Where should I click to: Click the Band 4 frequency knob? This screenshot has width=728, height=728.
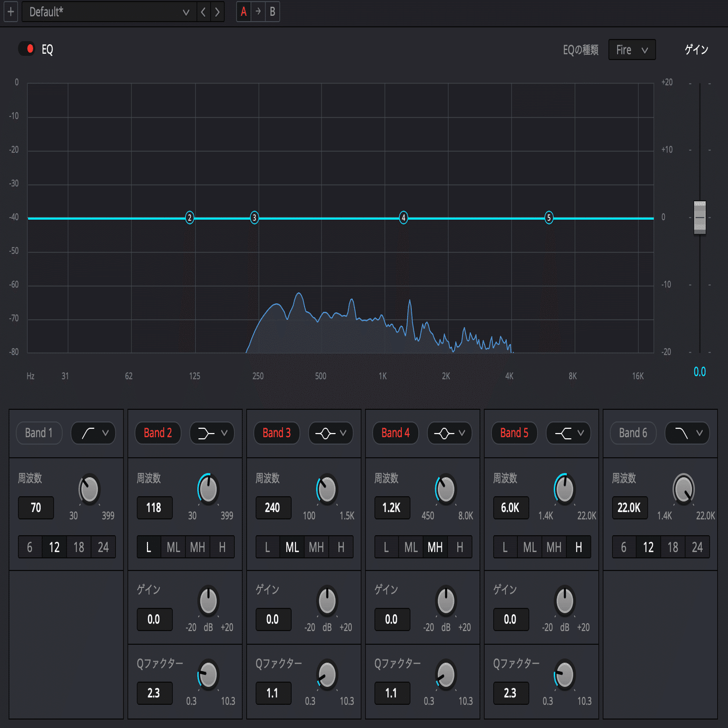[x=446, y=489]
